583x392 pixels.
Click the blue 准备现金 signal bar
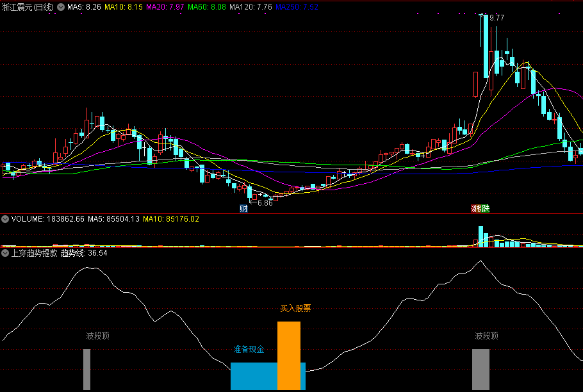pyautogui.click(x=254, y=376)
